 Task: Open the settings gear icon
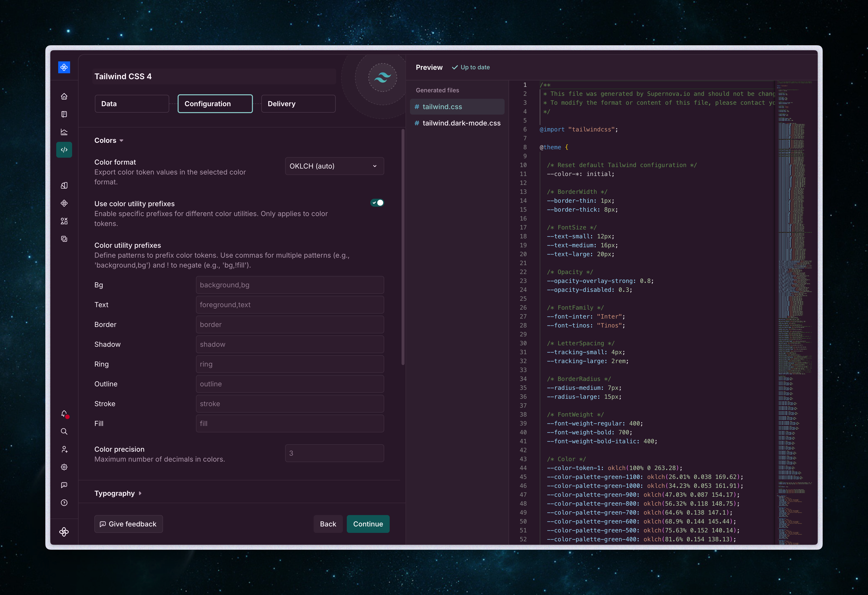(x=64, y=467)
